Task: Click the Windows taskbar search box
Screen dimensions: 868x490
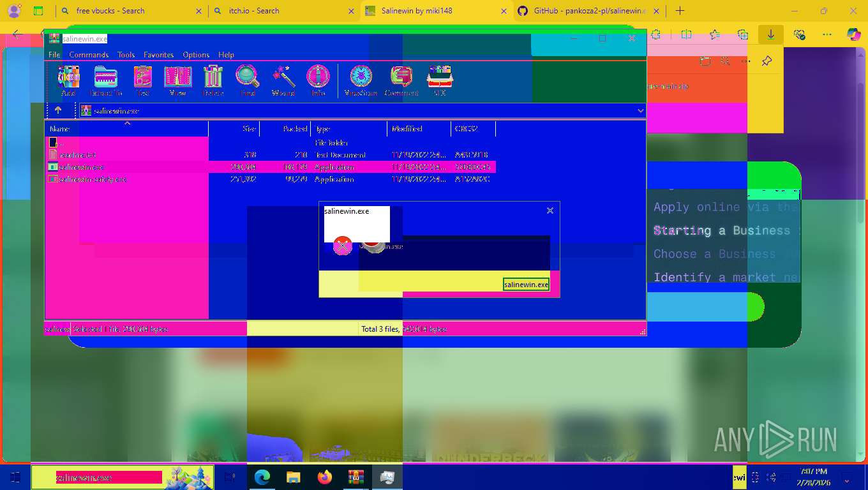Action: pyautogui.click(x=123, y=477)
